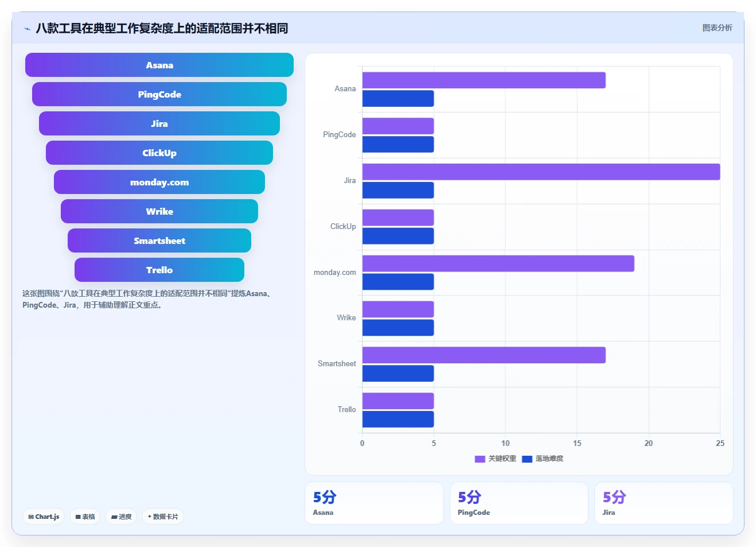Click Wrike's blue 落地难度 bar
756x547 pixels.
click(398, 328)
